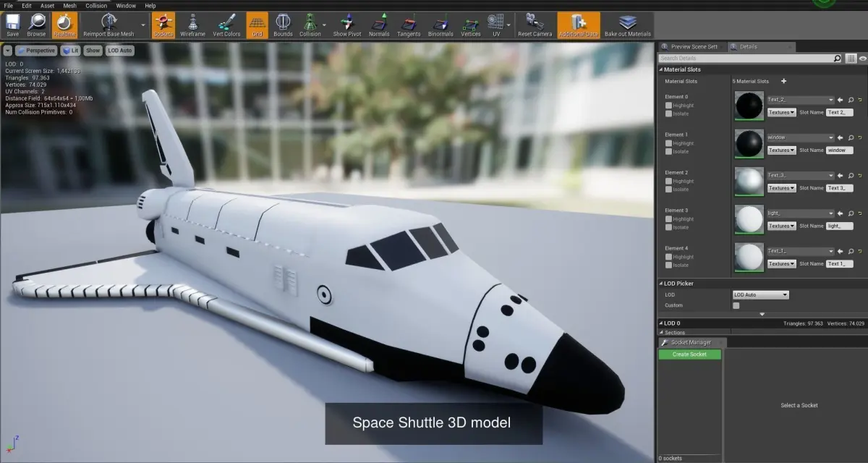Click Element 0 material sphere thumbnail

749,106
